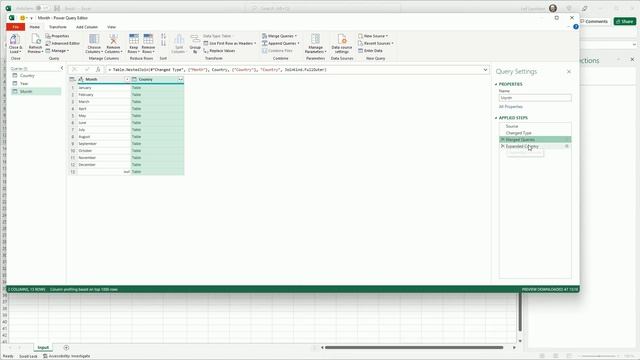Click the formula bar cancel X icon
Screen dimensions: 640x360
click(75, 70)
